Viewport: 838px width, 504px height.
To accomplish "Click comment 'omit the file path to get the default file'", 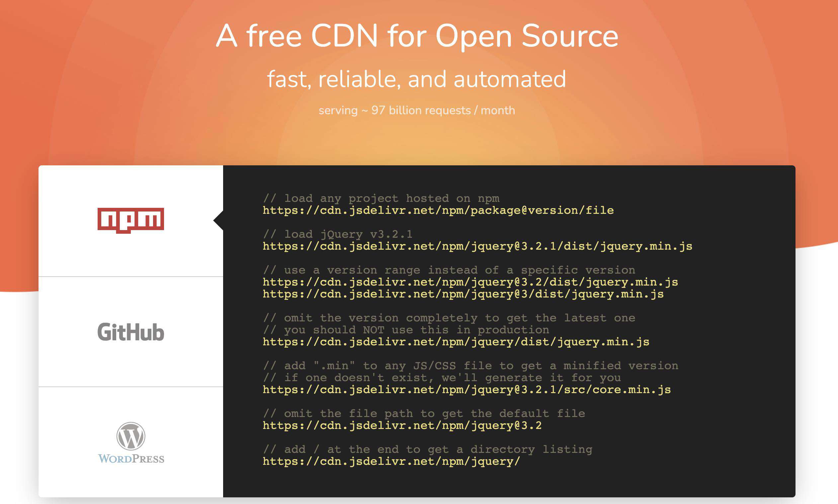I will click(x=424, y=414).
